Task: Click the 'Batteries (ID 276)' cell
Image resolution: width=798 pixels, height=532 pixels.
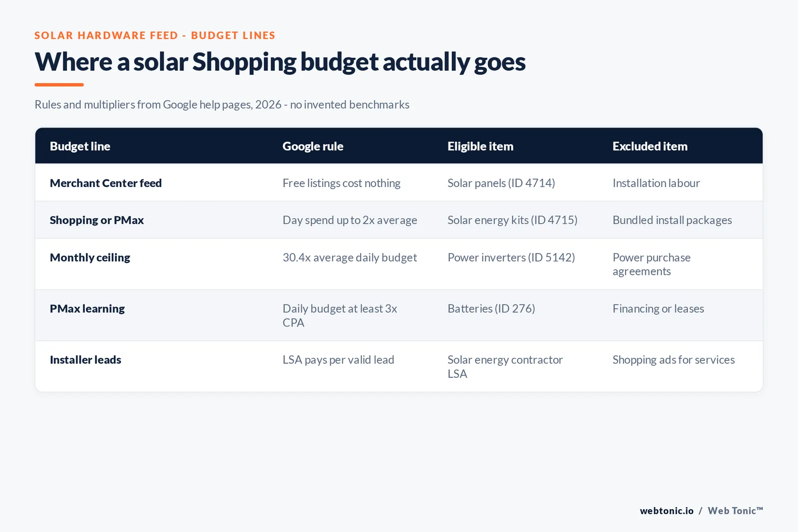Action: click(491, 309)
